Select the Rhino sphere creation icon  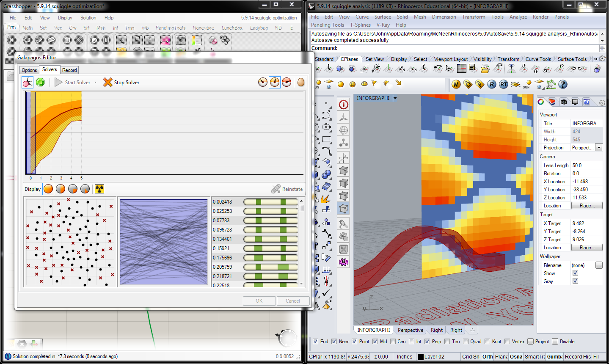pos(325,175)
